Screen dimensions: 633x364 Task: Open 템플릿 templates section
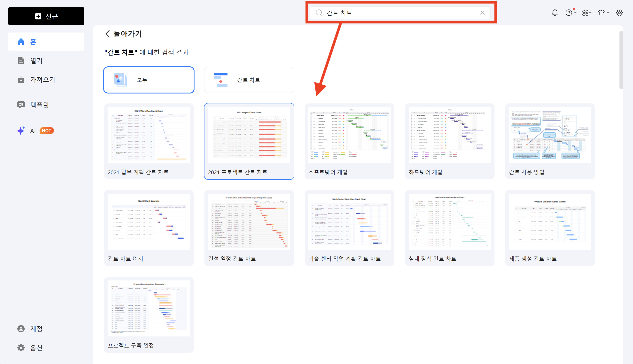click(39, 105)
